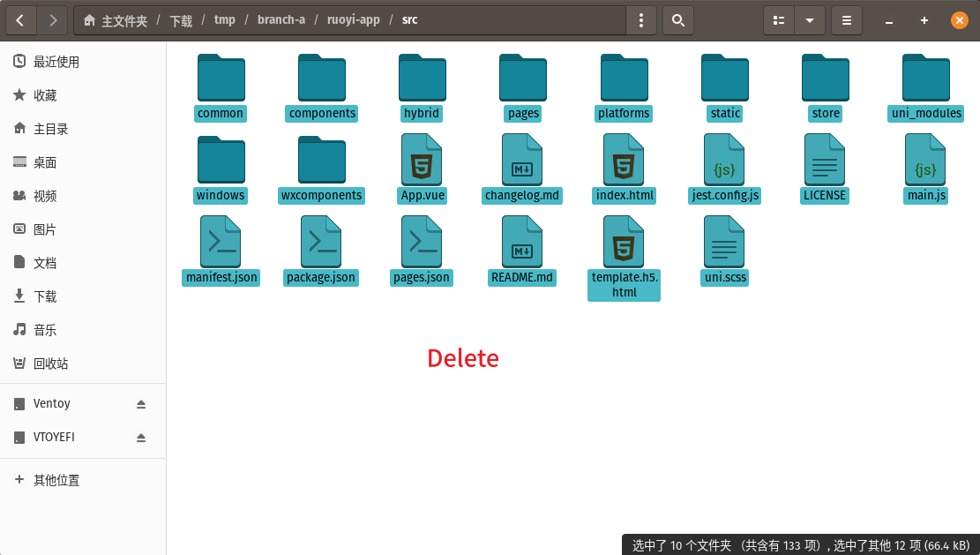Eject the VTOYEFI drive
This screenshot has height=555, width=980.
point(141,438)
